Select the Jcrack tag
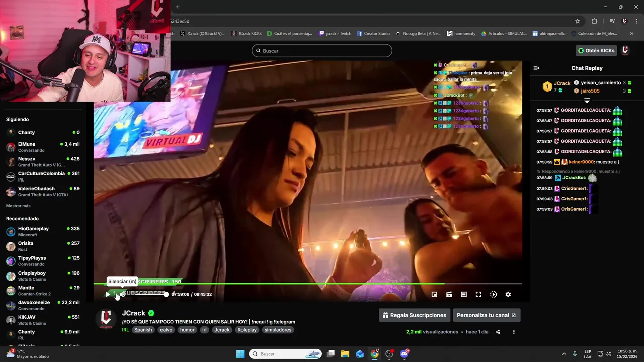 222,330
